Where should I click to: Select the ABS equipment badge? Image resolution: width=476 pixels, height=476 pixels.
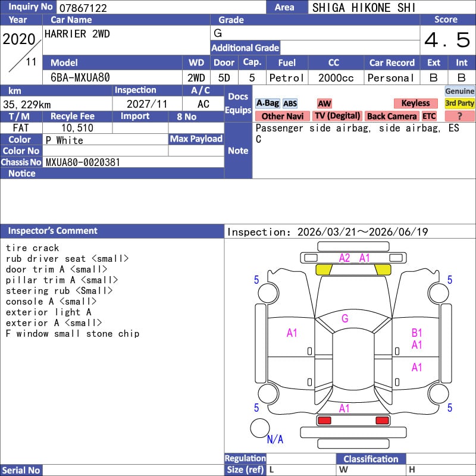[290, 104]
